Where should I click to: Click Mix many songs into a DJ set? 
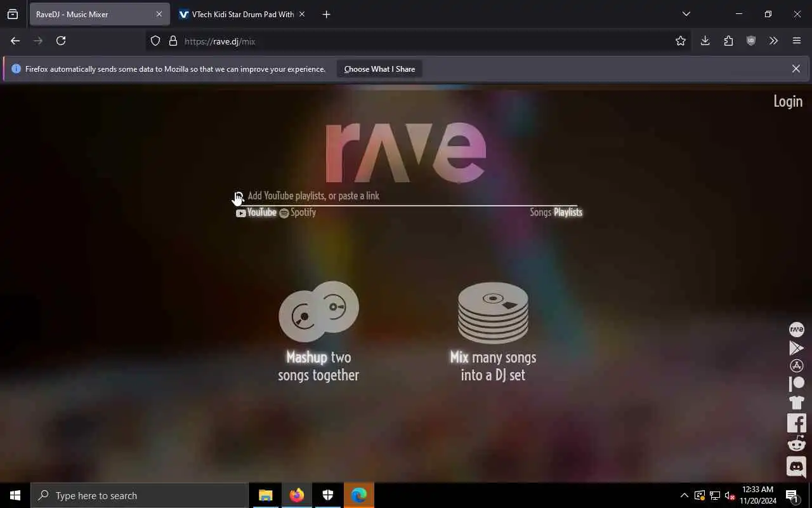(493, 366)
